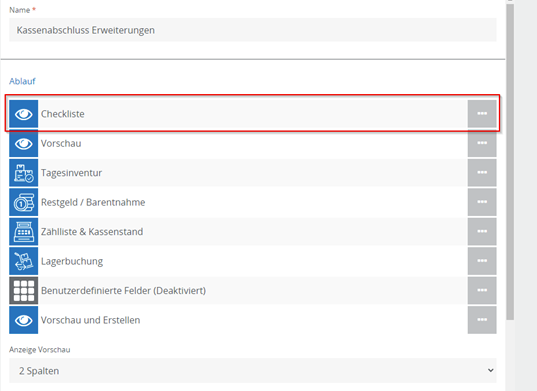Open the three-dot menu for Checkliste

point(482,114)
